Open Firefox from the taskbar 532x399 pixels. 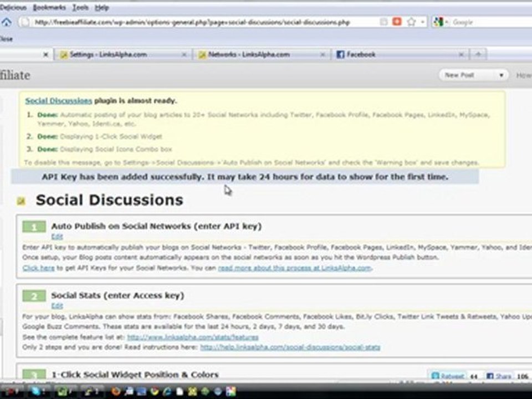click(116, 391)
